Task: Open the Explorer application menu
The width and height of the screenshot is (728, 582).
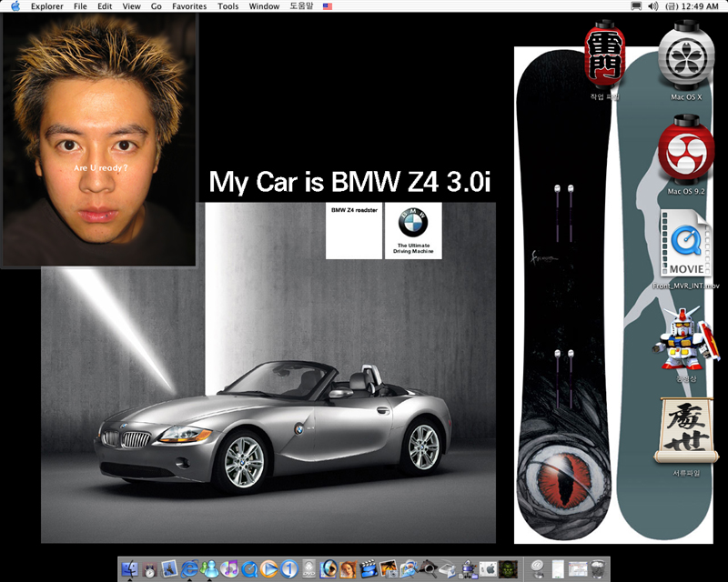Action: click(x=46, y=6)
